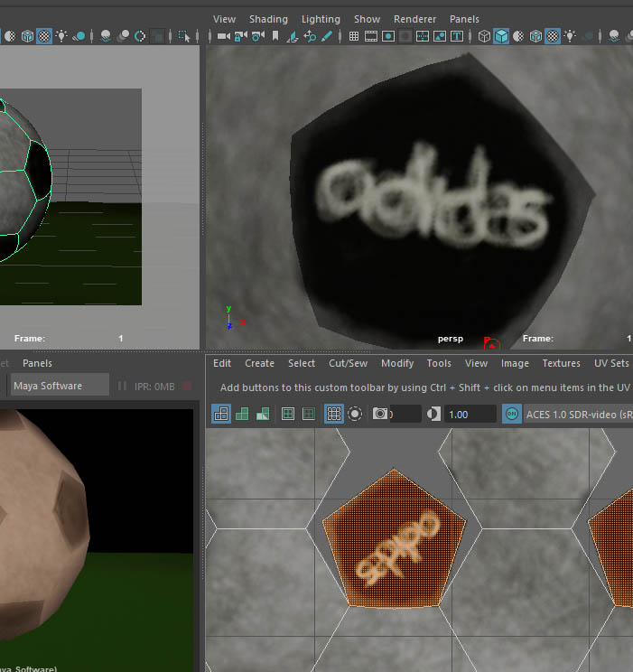Click the camera Bookmarks icon
Image resolution: width=633 pixels, height=672 pixels.
click(275, 36)
